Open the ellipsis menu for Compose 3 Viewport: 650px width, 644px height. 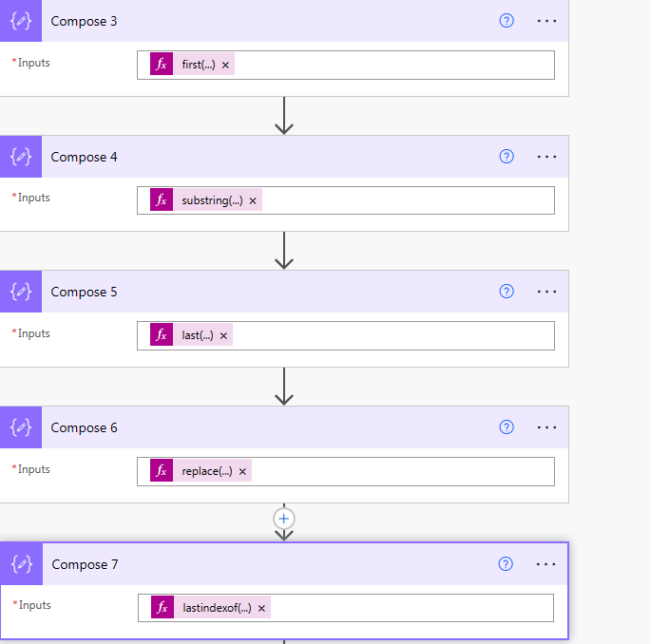(x=546, y=21)
